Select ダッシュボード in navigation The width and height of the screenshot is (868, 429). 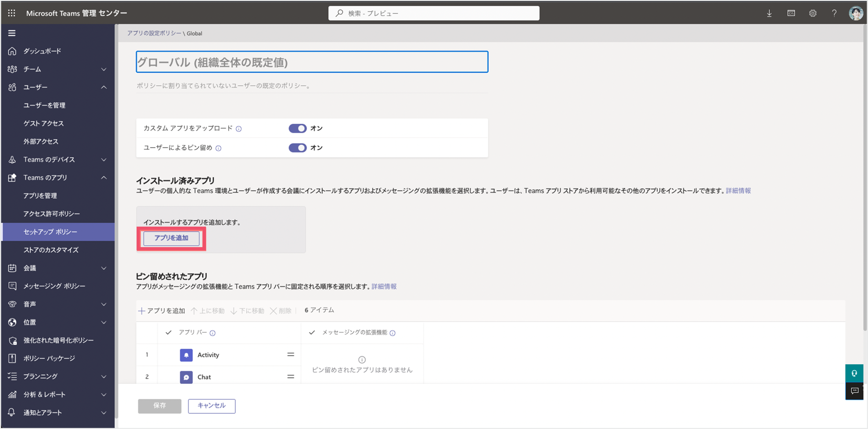42,51
